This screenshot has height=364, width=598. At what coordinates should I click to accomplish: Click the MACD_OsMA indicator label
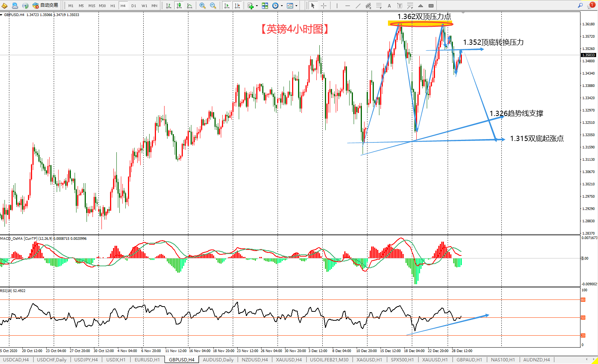click(x=43, y=239)
